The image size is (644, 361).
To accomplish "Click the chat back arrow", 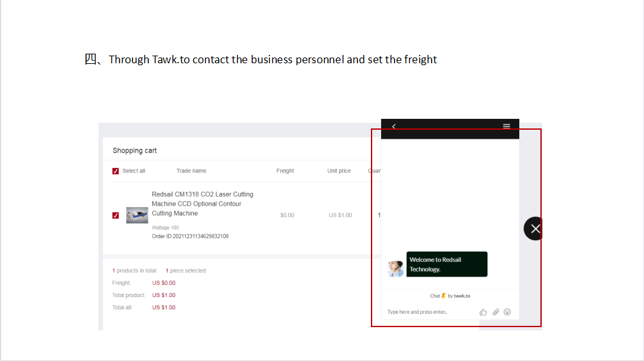I will [x=394, y=127].
